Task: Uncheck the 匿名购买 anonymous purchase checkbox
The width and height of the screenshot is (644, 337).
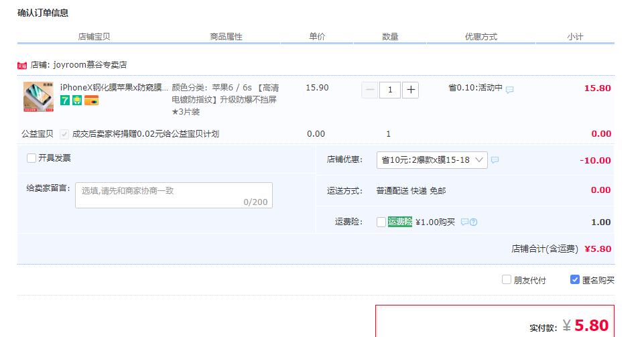Action: coord(575,280)
